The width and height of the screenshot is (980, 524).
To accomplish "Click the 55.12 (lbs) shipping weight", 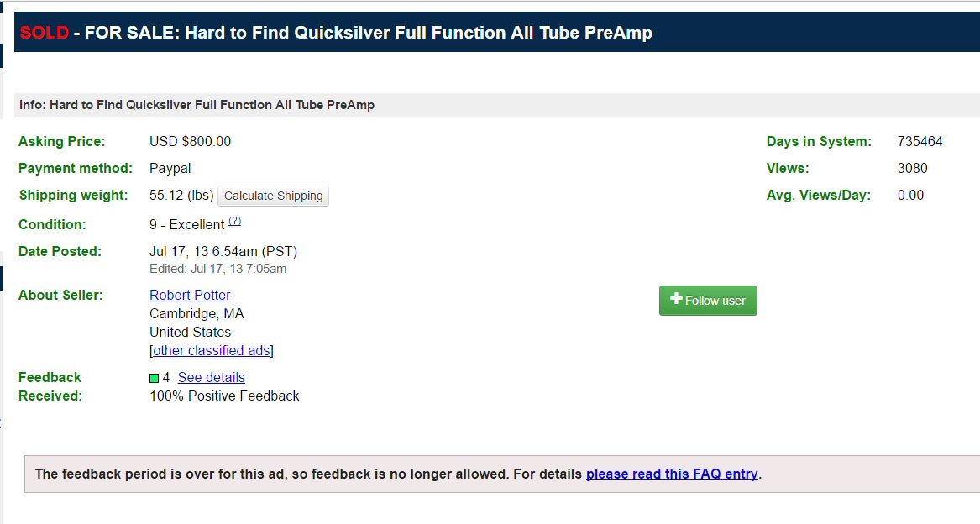I will (181, 196).
